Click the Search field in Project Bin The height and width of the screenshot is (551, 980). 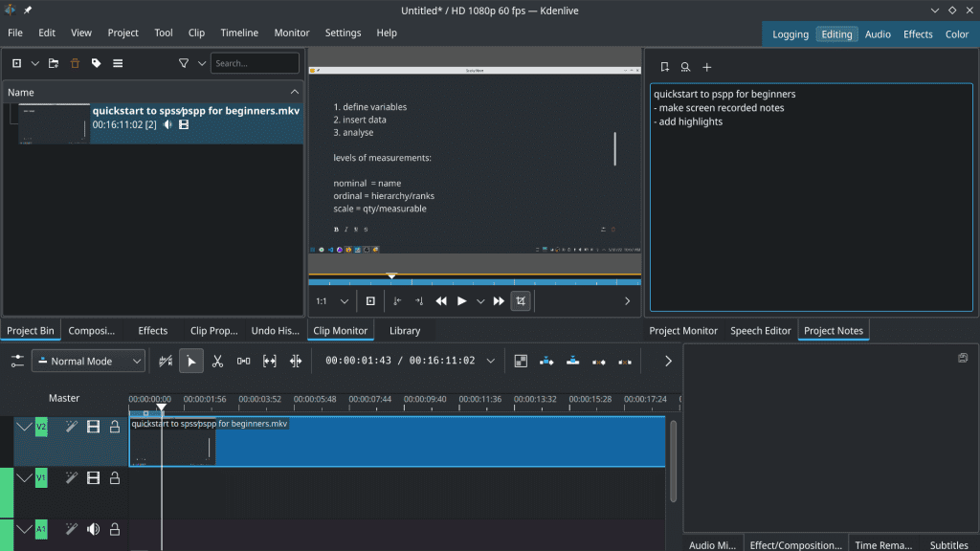point(255,62)
